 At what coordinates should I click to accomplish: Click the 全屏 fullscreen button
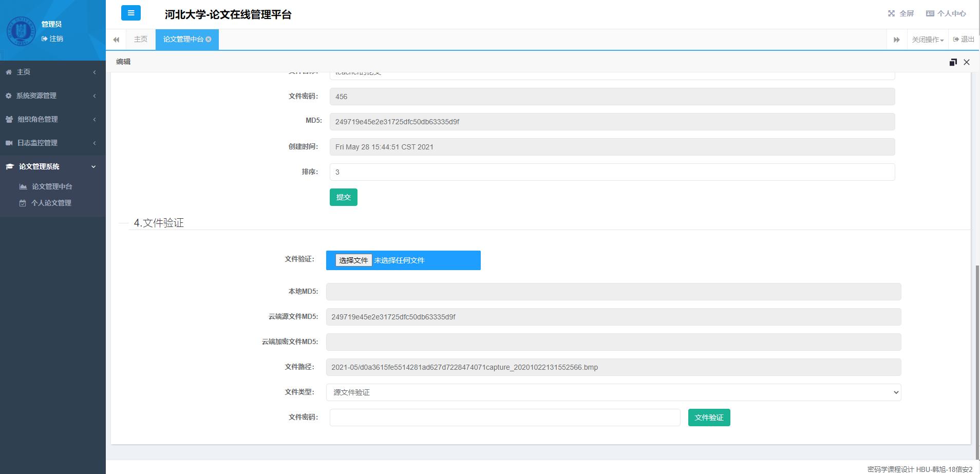click(901, 13)
